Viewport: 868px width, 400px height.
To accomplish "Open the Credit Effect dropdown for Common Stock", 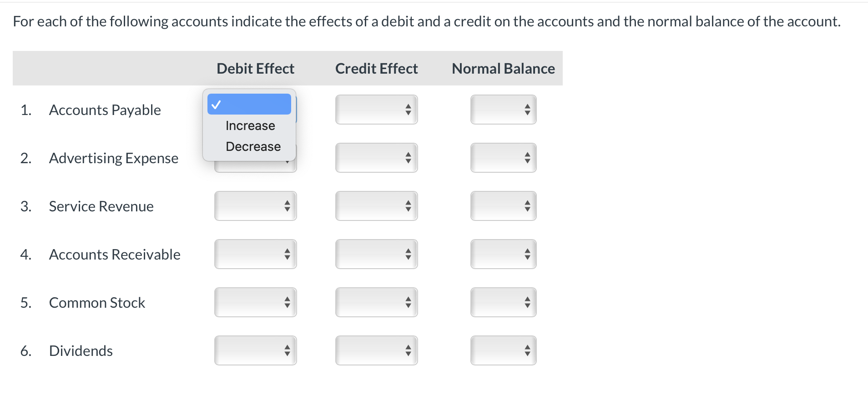I will click(x=376, y=302).
